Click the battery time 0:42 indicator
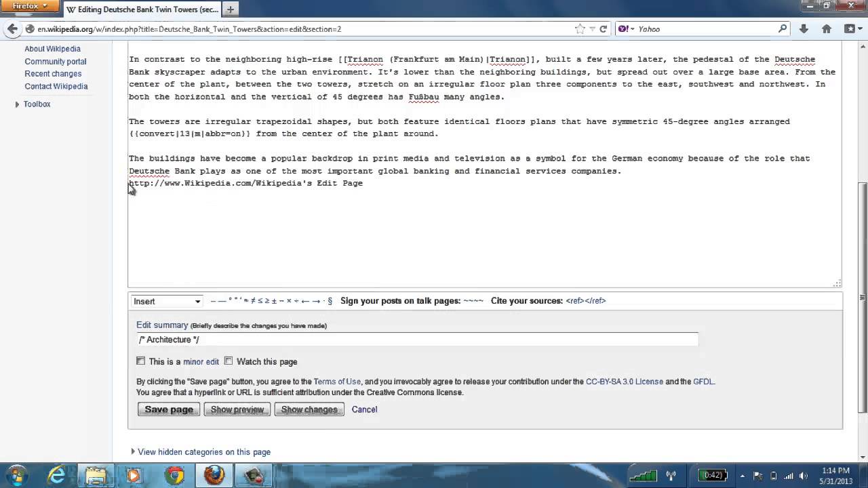 click(712, 475)
